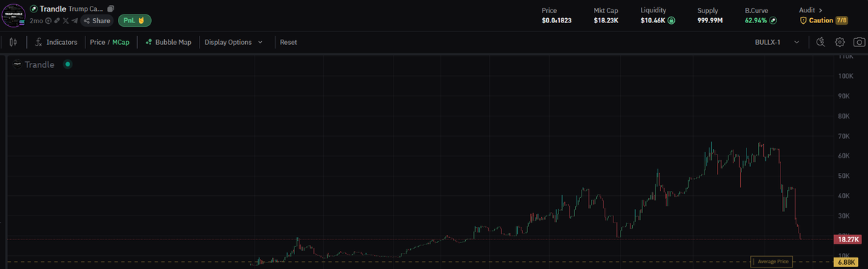Click the pill icon next to 62.94%
The image size is (868, 269).
click(x=773, y=21)
